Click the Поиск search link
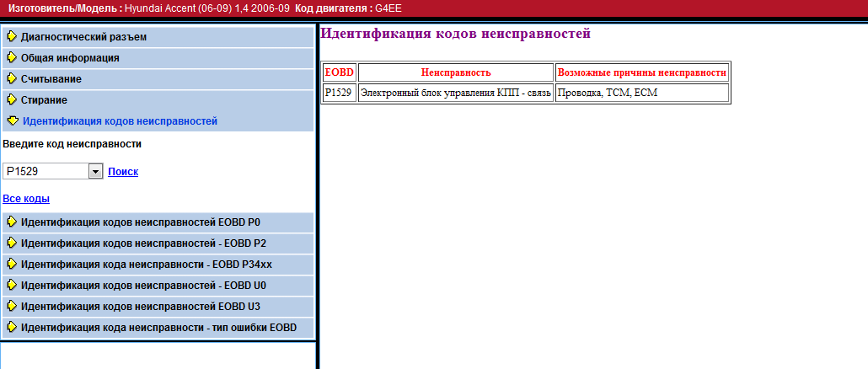 click(123, 172)
